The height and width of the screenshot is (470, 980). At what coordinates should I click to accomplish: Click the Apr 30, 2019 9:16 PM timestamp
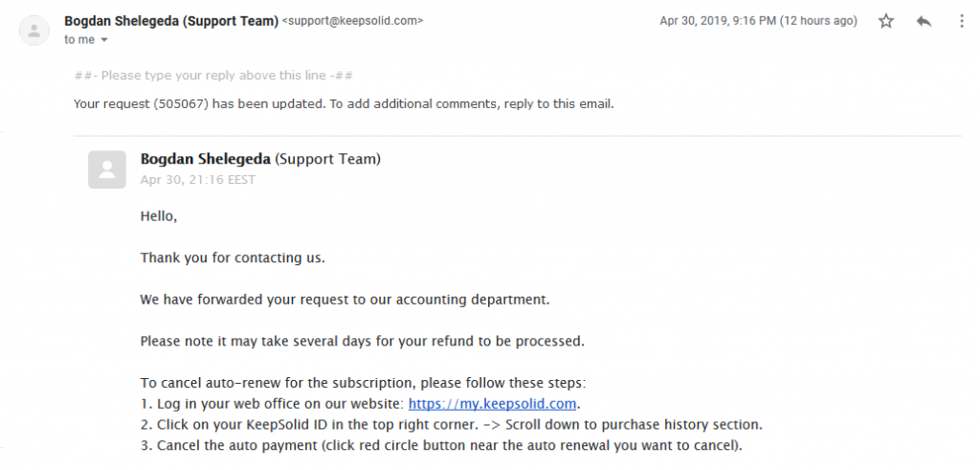coord(759,21)
